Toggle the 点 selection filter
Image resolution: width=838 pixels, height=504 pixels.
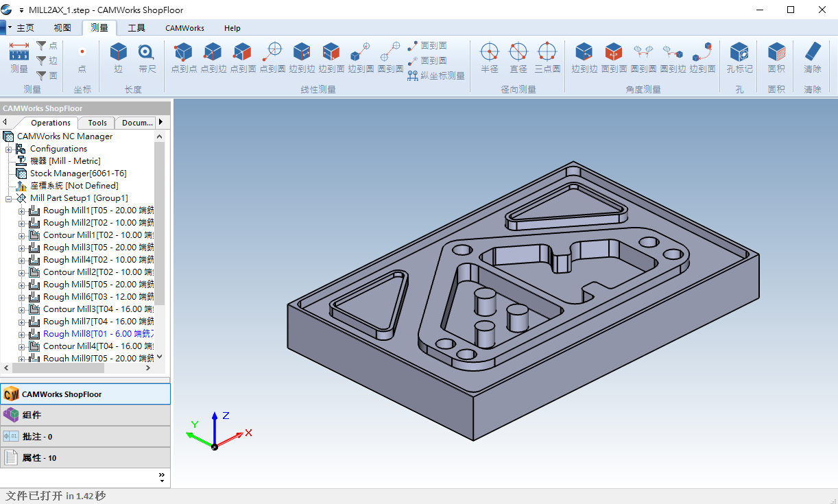(47, 45)
